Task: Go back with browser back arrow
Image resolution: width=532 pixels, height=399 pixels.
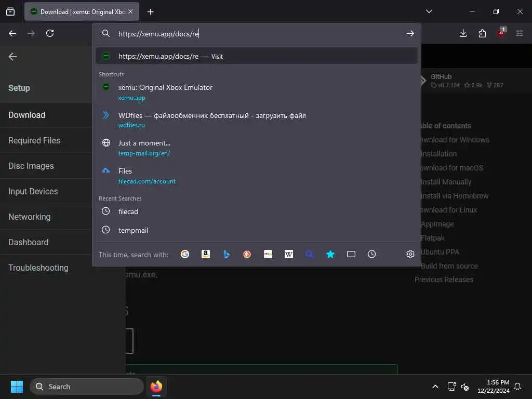Action: coord(12,33)
